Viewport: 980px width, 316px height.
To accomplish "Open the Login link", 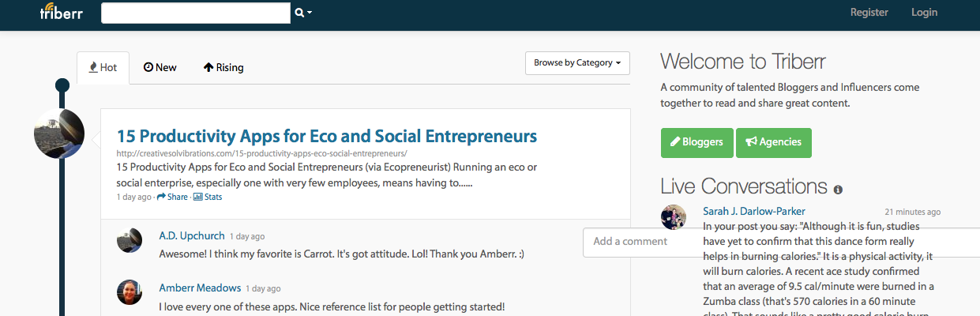I will 924,12.
